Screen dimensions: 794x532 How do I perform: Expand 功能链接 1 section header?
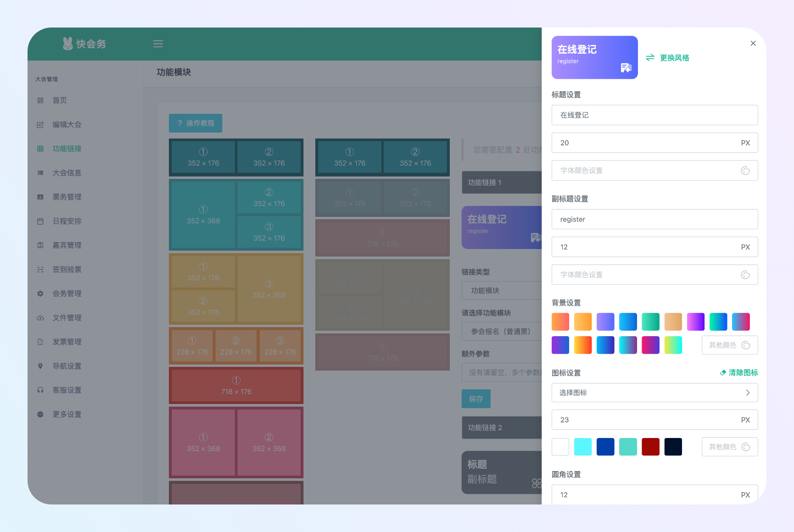click(x=502, y=183)
